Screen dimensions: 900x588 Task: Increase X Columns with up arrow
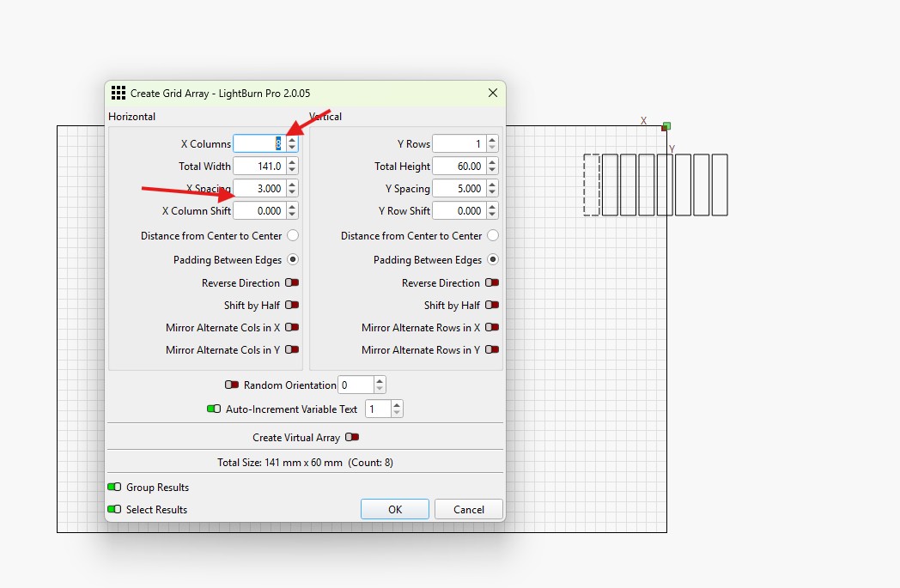292,139
